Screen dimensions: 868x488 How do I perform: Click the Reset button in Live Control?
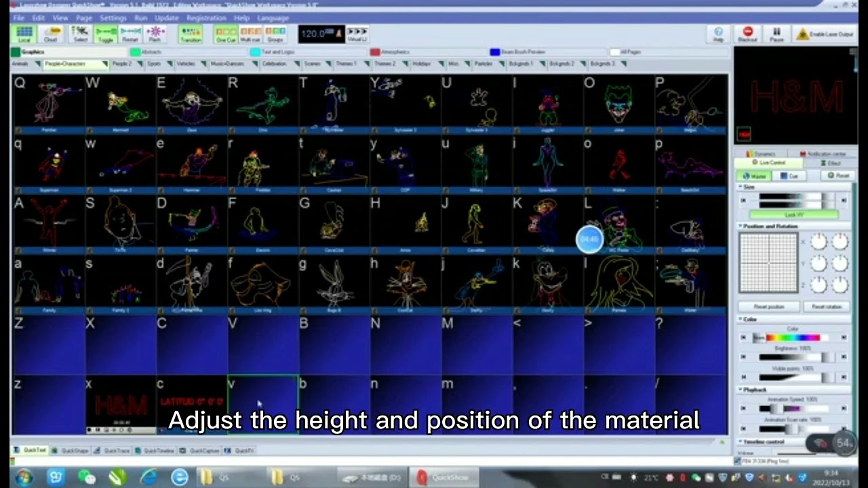(839, 176)
